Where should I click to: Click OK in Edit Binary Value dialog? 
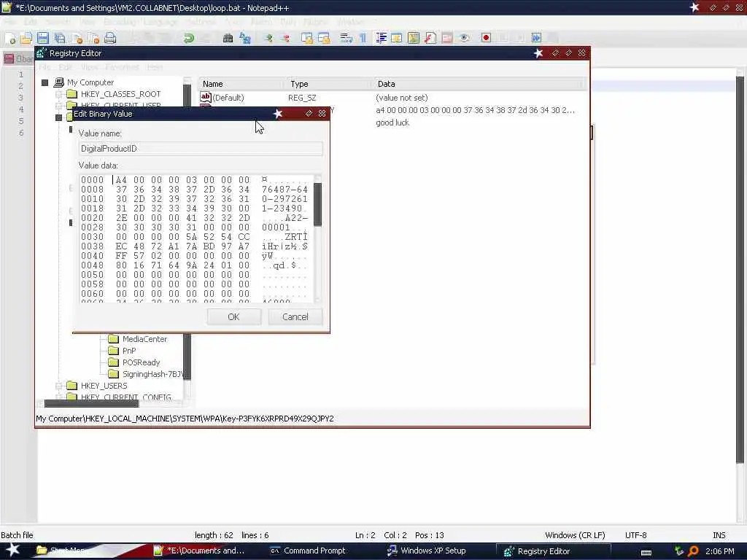pos(234,316)
